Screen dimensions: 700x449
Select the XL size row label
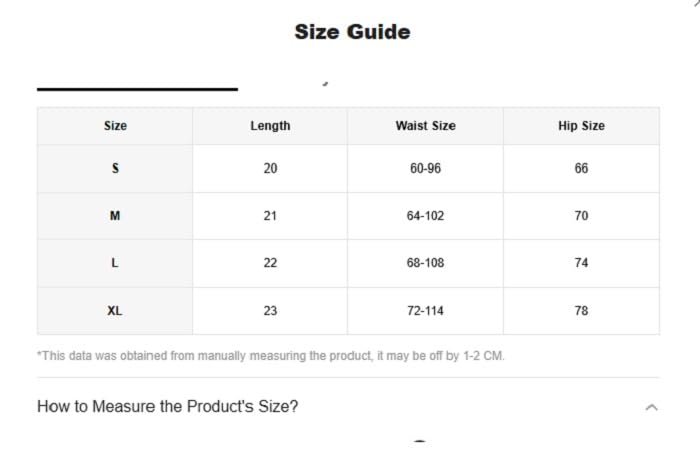tap(115, 311)
